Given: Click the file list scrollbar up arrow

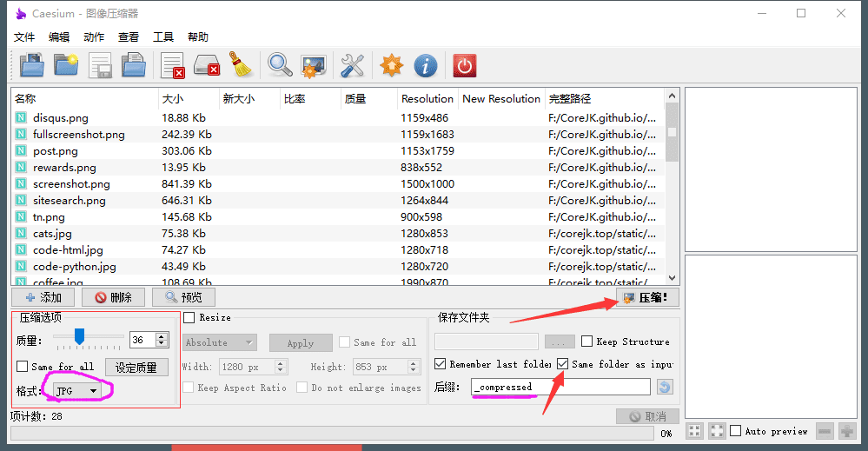Looking at the screenshot, I should click(672, 96).
